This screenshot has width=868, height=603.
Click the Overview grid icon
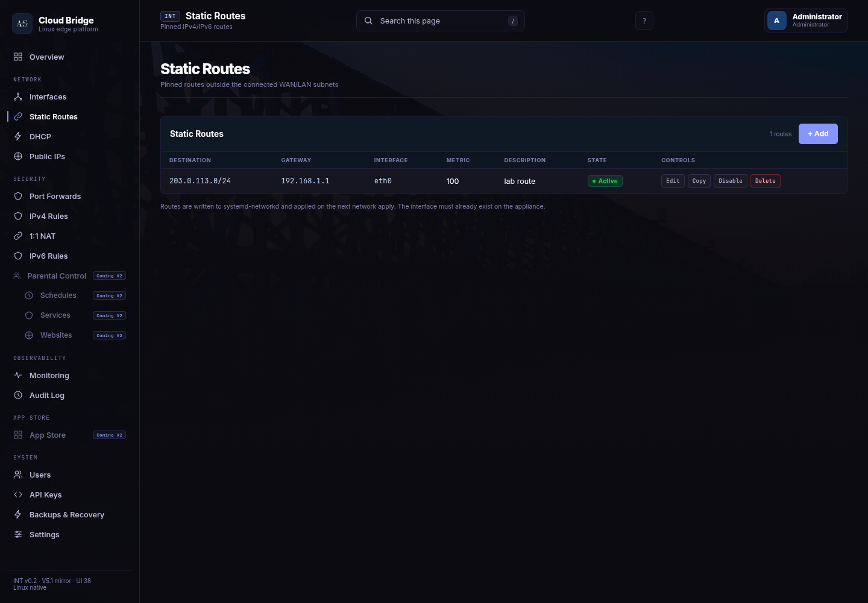[x=18, y=57]
